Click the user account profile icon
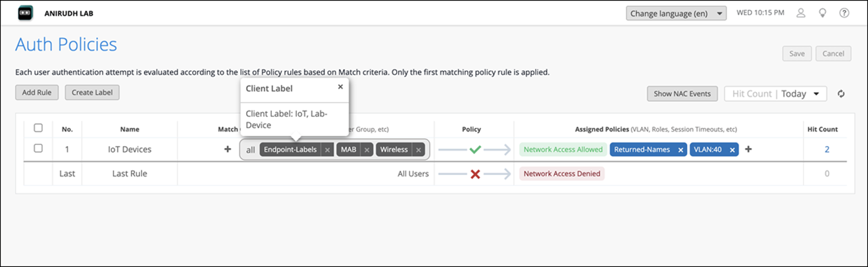 click(x=801, y=13)
